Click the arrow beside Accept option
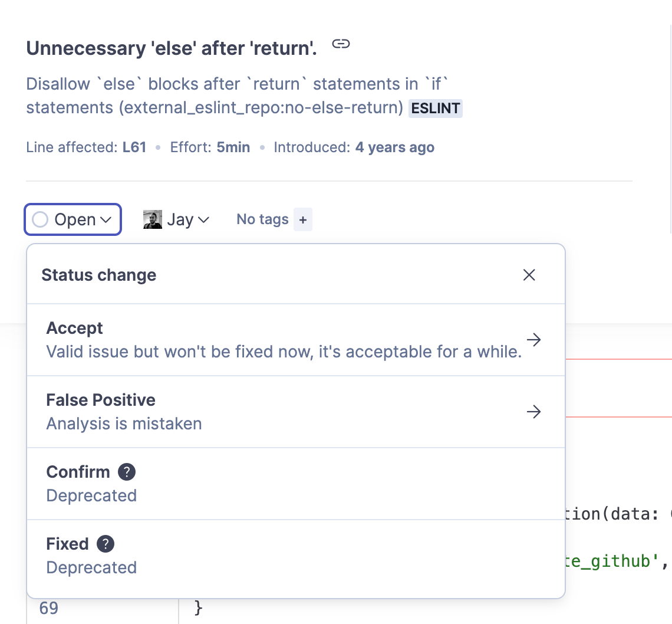Image resolution: width=672 pixels, height=624 pixels. coord(533,340)
